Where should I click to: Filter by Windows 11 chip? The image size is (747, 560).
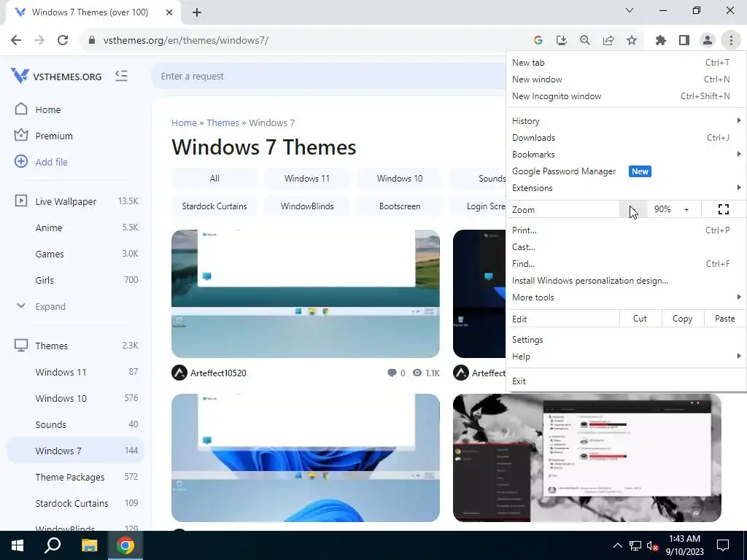[307, 179]
